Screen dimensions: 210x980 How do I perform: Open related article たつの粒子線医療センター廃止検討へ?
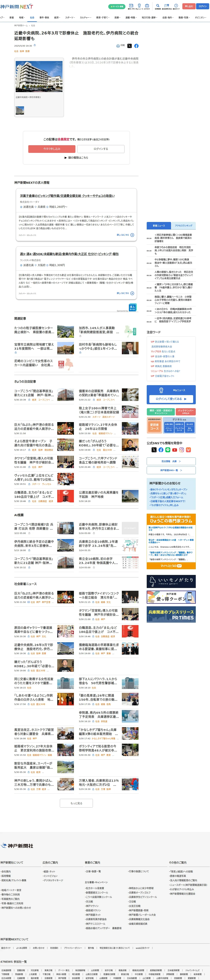34,330
